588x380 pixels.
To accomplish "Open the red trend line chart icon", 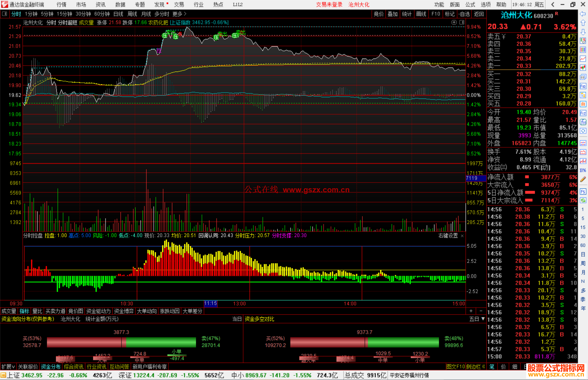I will point(583,59).
